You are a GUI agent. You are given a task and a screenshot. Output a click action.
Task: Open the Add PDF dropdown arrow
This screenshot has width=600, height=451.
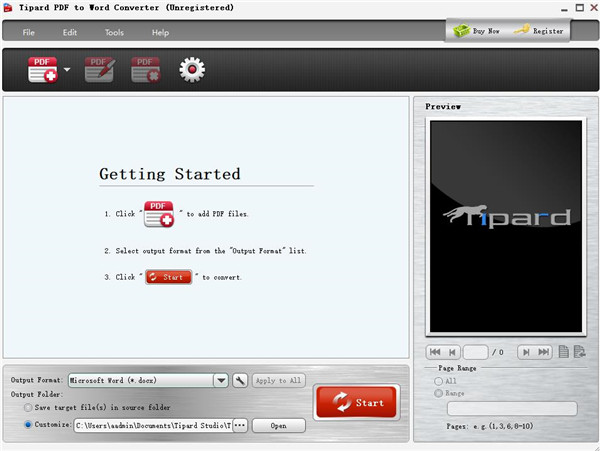click(x=67, y=70)
